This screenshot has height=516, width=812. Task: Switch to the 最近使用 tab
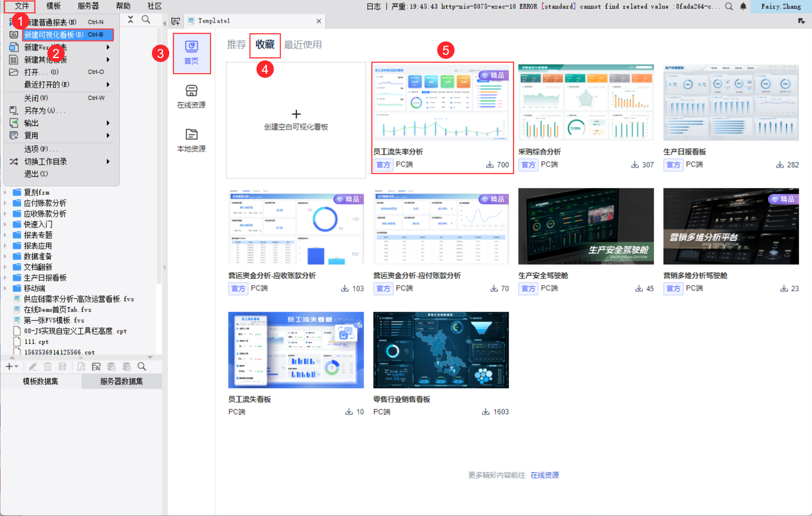click(x=303, y=45)
